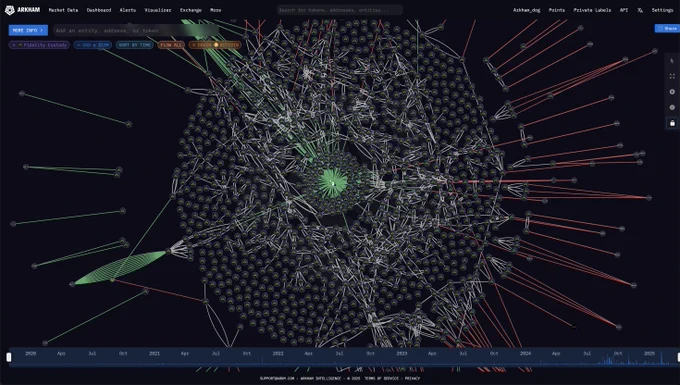Screen dimensions: 680x385
Task: Toggle the FLOW ALL filter chip
Action: click(171, 45)
